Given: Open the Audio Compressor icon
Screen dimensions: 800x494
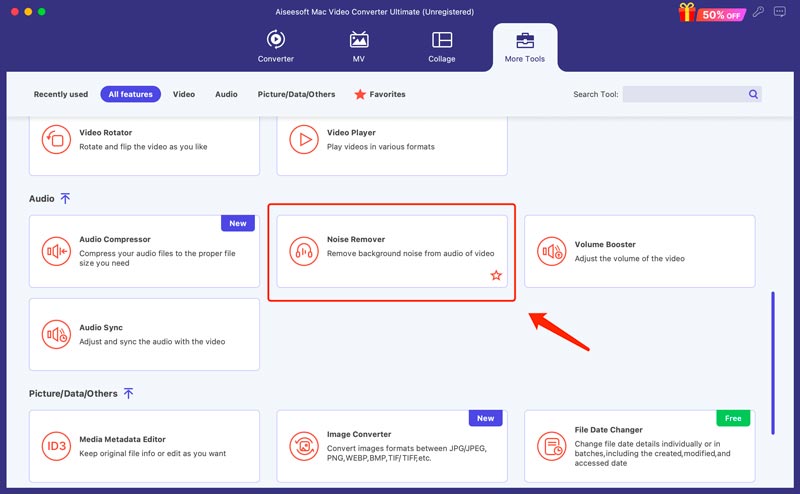Looking at the screenshot, I should coord(55,251).
